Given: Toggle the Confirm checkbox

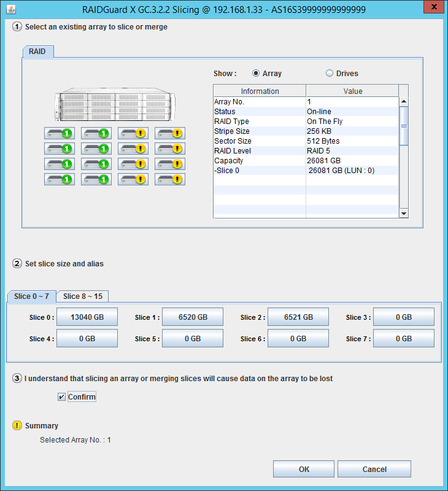Looking at the screenshot, I should [x=61, y=396].
